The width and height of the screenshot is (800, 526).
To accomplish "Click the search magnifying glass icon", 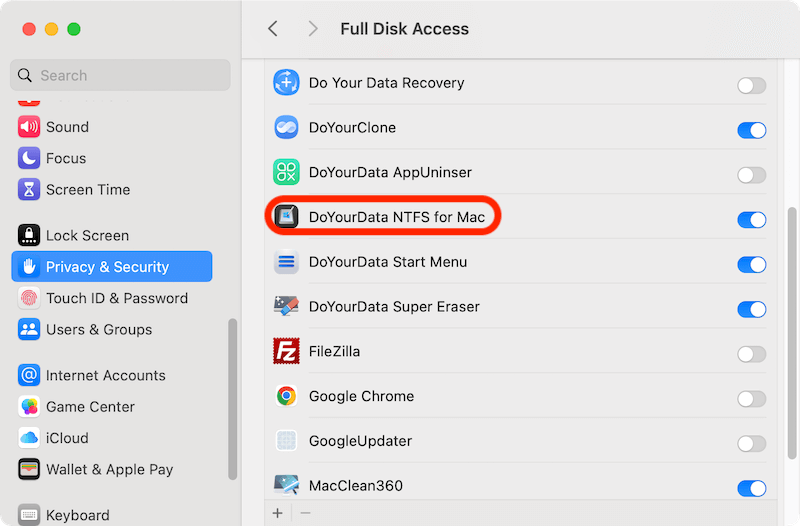I will [x=24, y=76].
